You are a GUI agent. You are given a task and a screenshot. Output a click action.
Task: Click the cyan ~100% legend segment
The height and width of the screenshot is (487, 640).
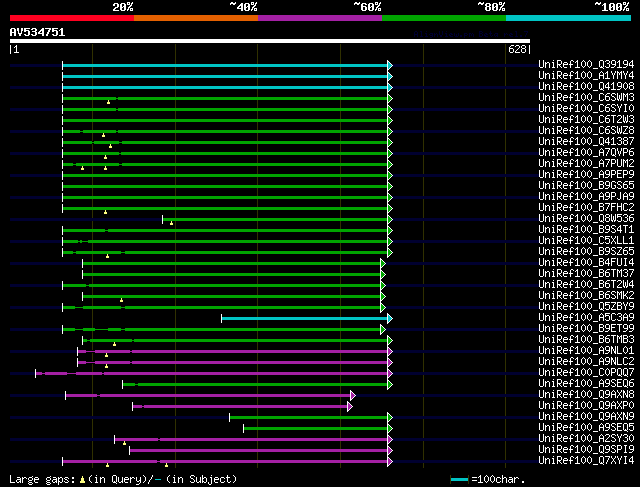click(x=569, y=18)
